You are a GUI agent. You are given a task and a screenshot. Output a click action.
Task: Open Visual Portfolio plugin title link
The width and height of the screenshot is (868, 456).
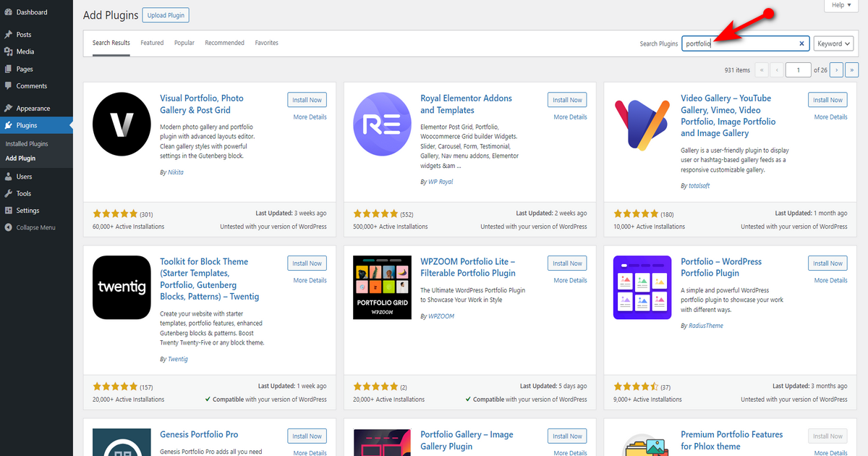pos(202,104)
